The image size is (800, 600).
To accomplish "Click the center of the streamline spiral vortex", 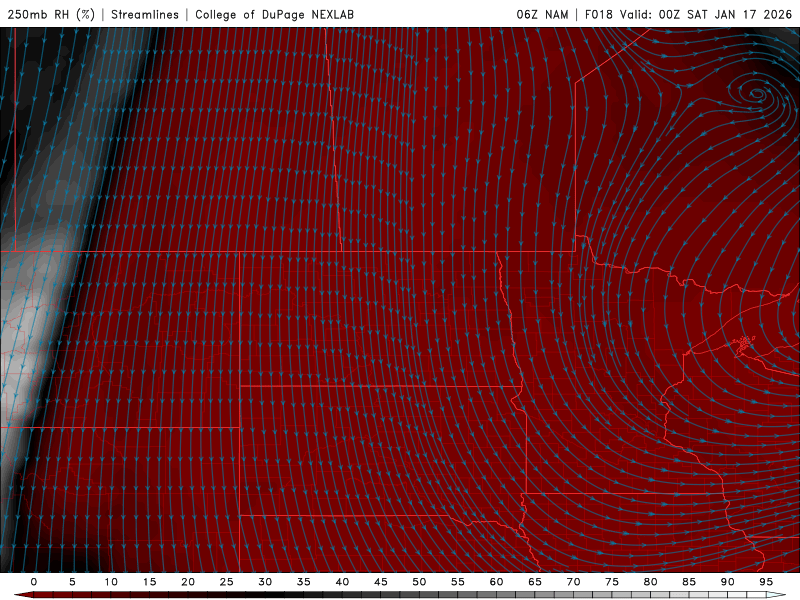I will click(757, 94).
